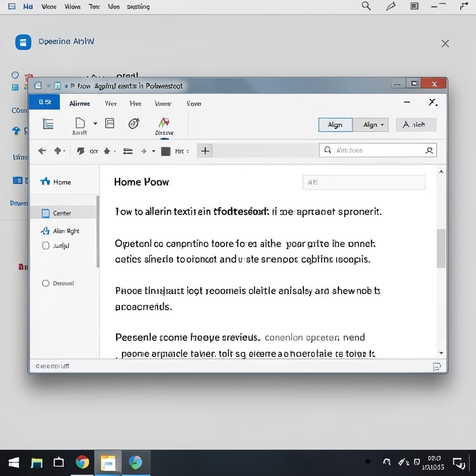
Task: Click the dark square icon in toolbar
Action: tap(165, 151)
